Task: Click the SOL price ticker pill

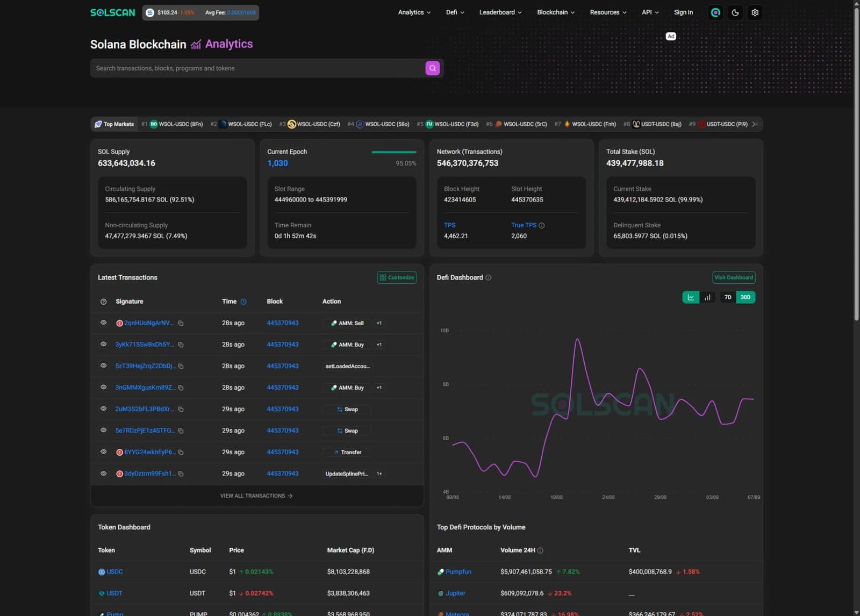Action: coord(200,12)
